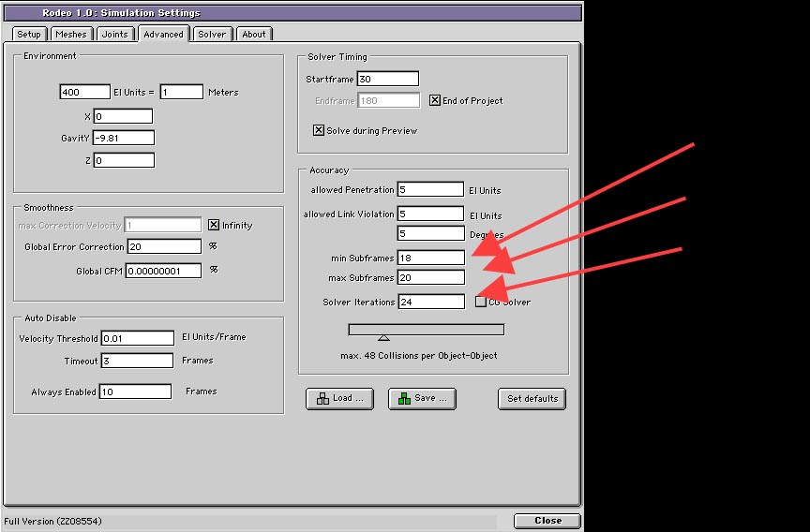Switch to the Setup tab
The height and width of the screenshot is (532, 810).
coord(29,35)
